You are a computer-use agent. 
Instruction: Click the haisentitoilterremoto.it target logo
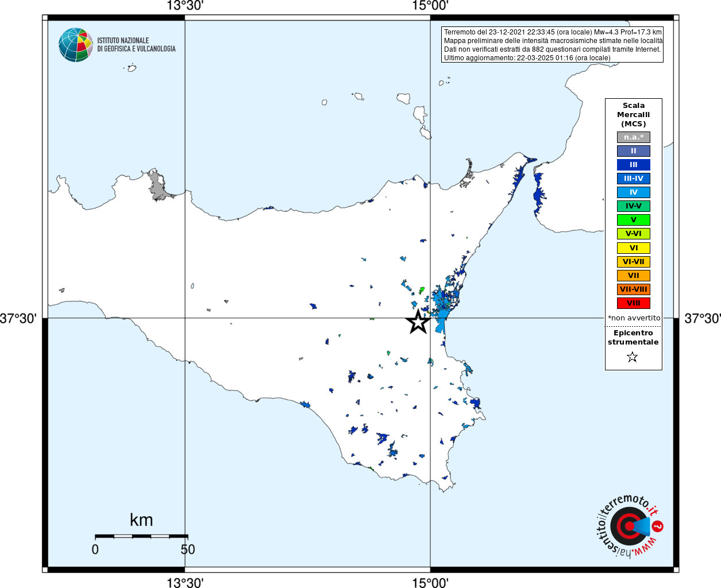[x=629, y=526]
